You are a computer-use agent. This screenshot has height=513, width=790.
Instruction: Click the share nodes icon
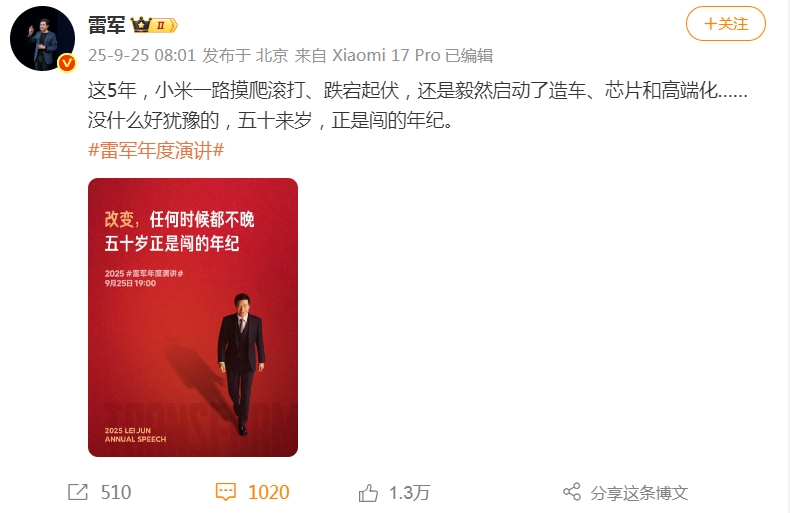(572, 492)
